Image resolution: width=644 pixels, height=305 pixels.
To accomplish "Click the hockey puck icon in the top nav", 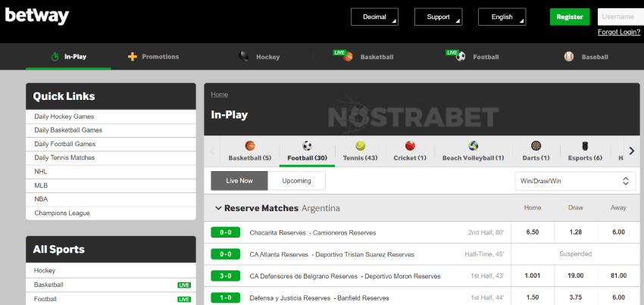I will click(x=243, y=57).
